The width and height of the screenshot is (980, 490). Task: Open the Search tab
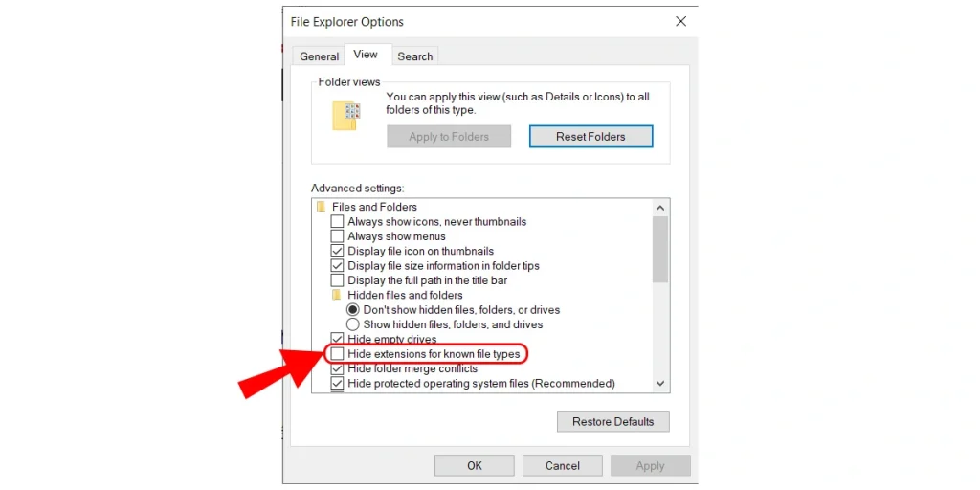[415, 56]
